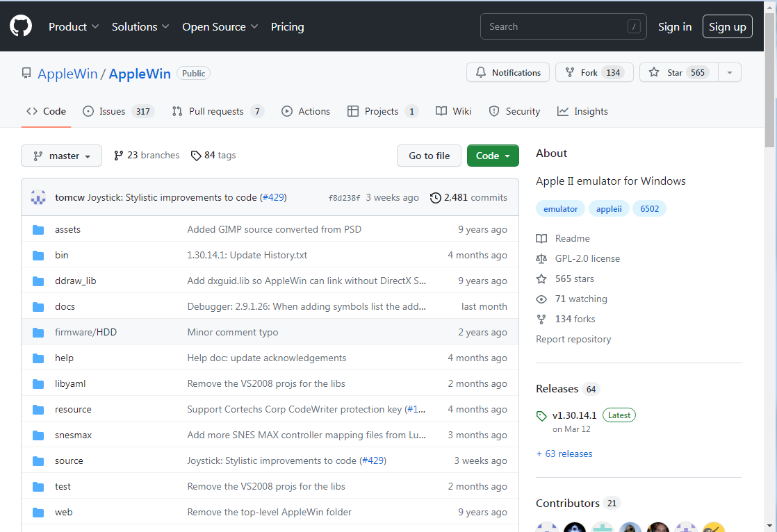Open the Contributors heading link

578,504
